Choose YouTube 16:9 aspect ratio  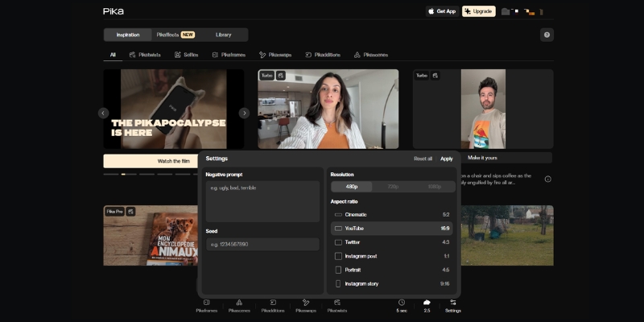(393, 229)
